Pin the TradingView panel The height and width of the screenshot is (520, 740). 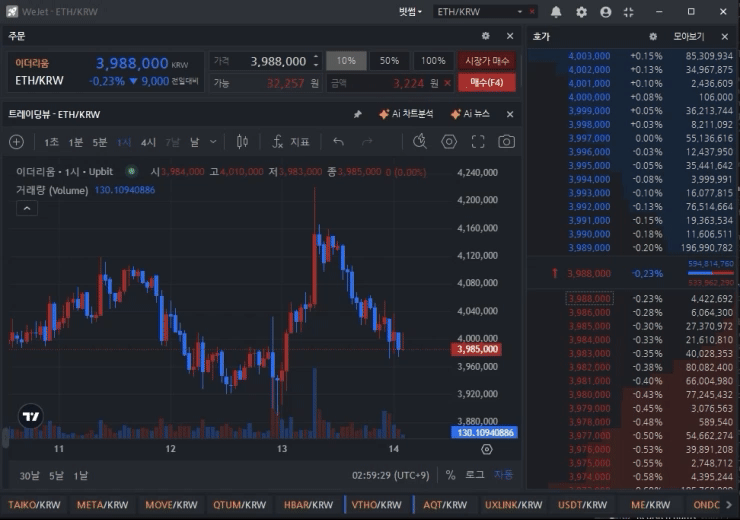[358, 115]
